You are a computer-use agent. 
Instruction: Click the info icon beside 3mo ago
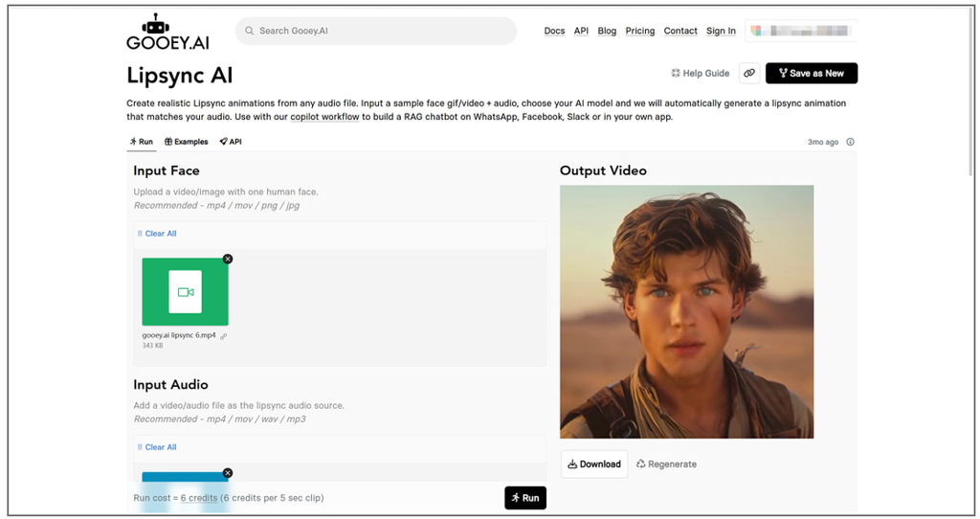click(x=850, y=142)
